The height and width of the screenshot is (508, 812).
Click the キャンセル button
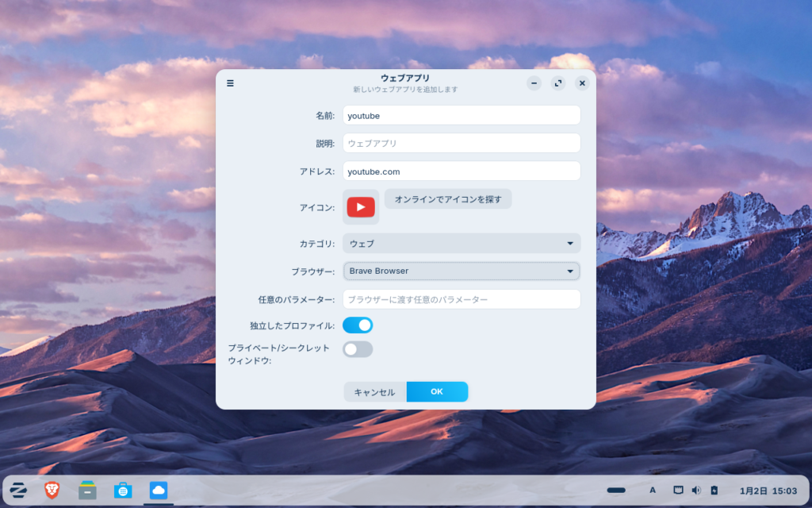tap(374, 392)
